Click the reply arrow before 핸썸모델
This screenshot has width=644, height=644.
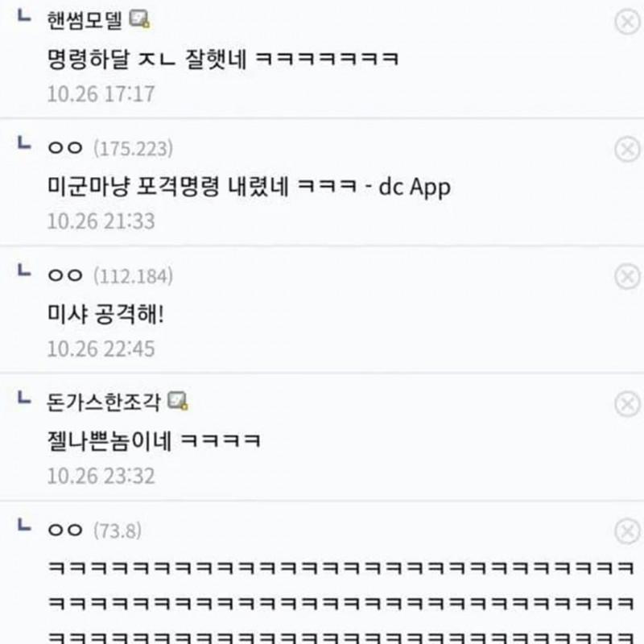[x=24, y=15]
